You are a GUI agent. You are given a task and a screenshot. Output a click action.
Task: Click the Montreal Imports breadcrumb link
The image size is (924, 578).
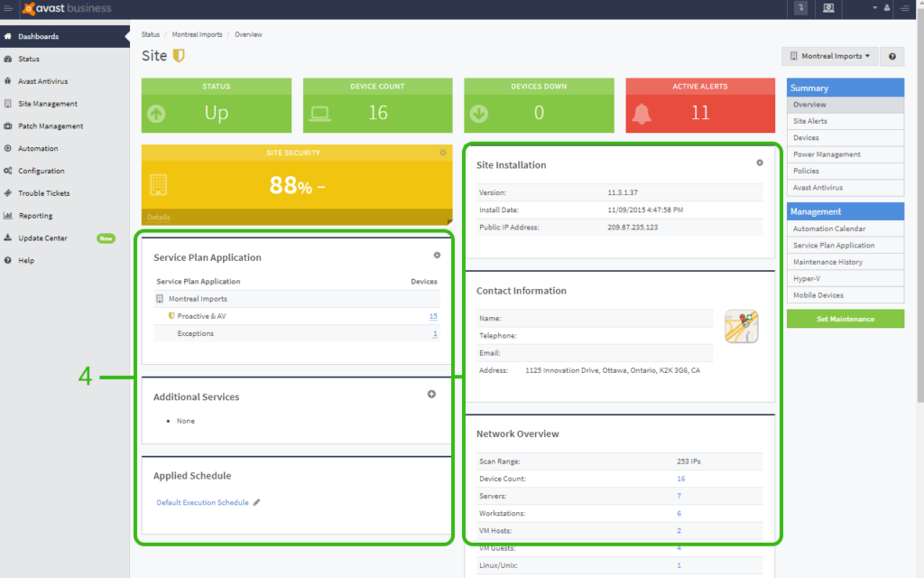[x=197, y=35]
